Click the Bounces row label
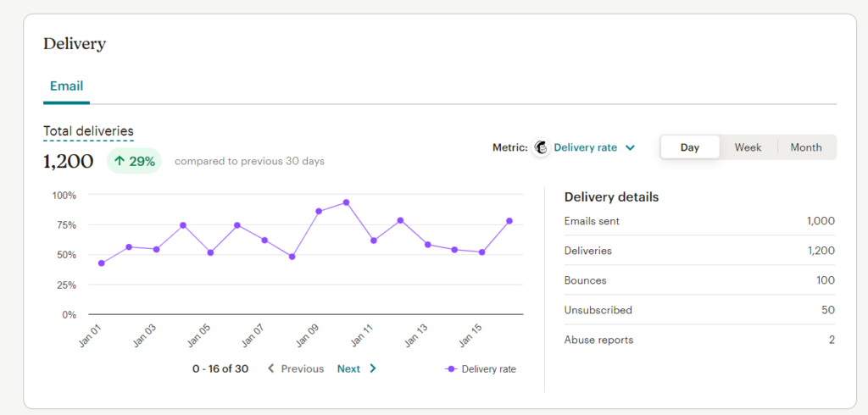The image size is (868, 415). [x=585, y=280]
